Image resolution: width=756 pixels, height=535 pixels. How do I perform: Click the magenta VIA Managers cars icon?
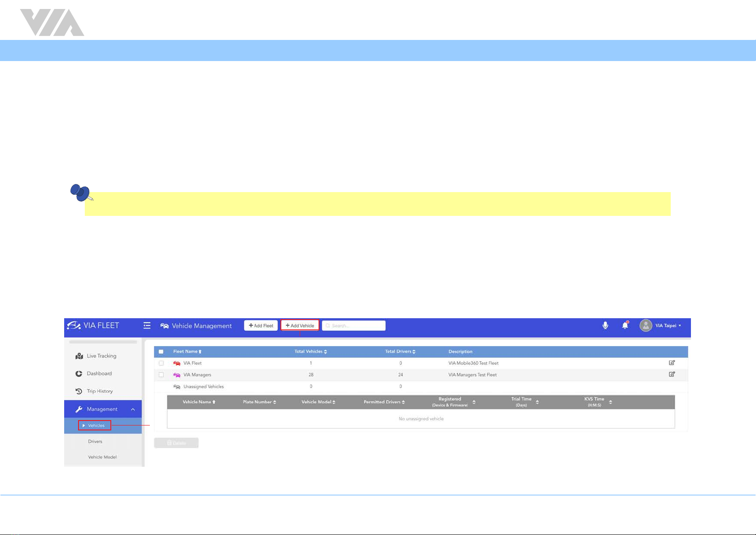[177, 375]
